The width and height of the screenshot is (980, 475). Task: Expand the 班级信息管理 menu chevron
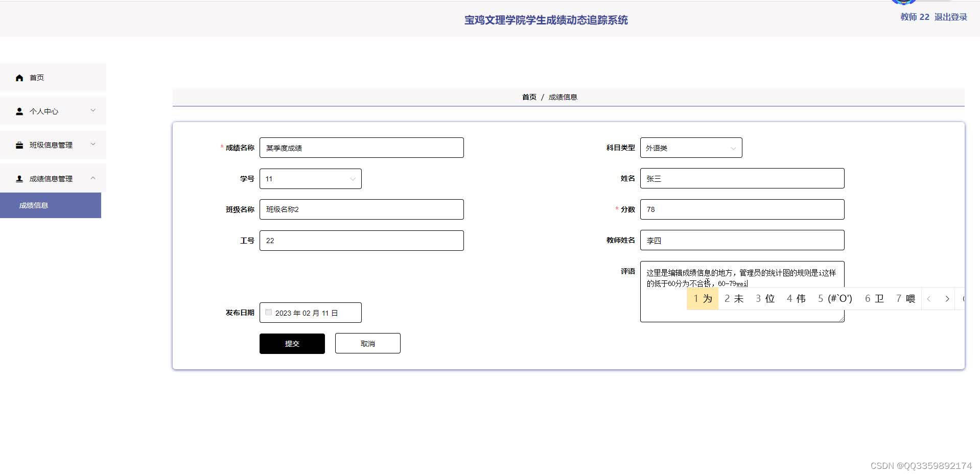[x=93, y=144]
